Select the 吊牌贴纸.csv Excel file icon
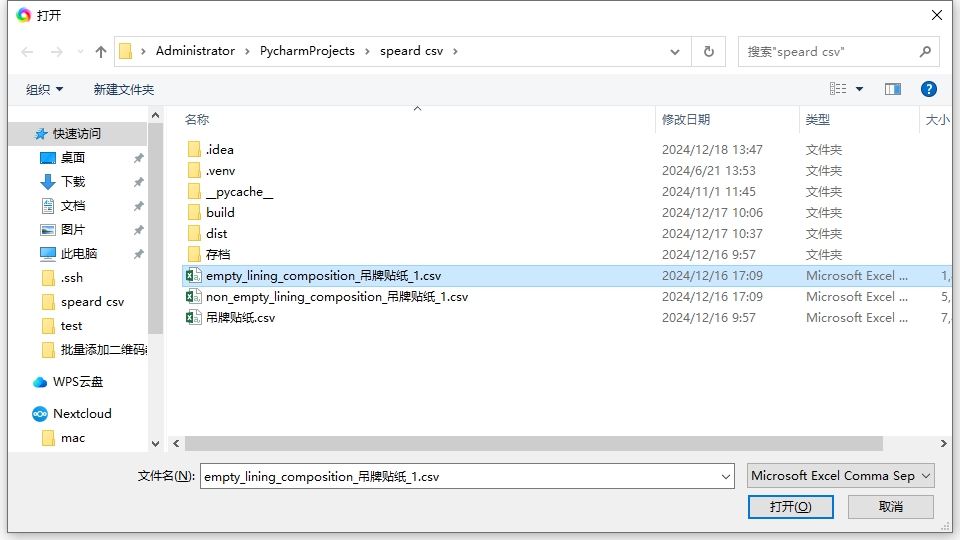 (x=194, y=318)
